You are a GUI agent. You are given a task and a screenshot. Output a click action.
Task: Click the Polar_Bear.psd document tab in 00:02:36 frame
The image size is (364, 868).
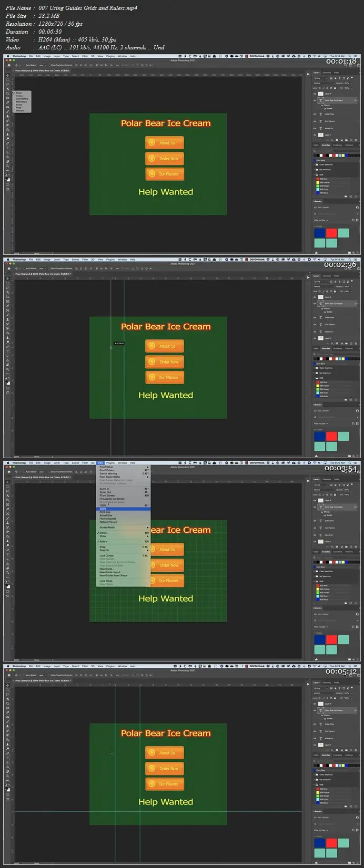[x=42, y=274]
